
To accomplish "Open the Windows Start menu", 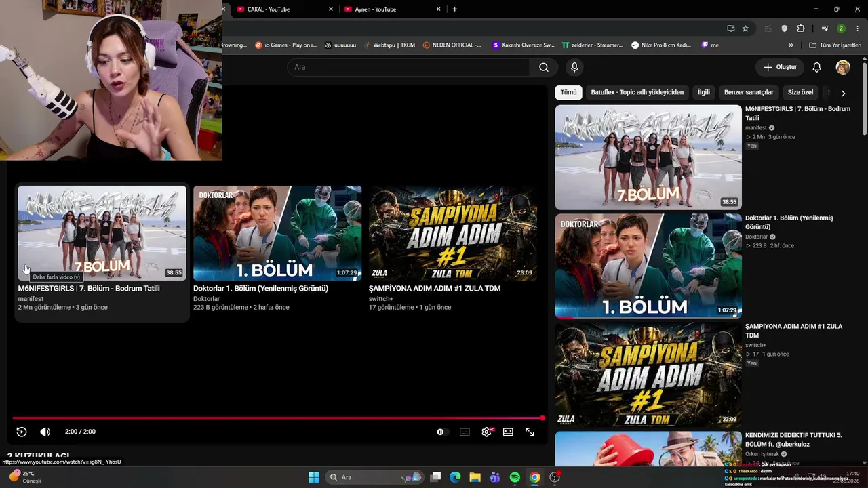I will coord(314,477).
